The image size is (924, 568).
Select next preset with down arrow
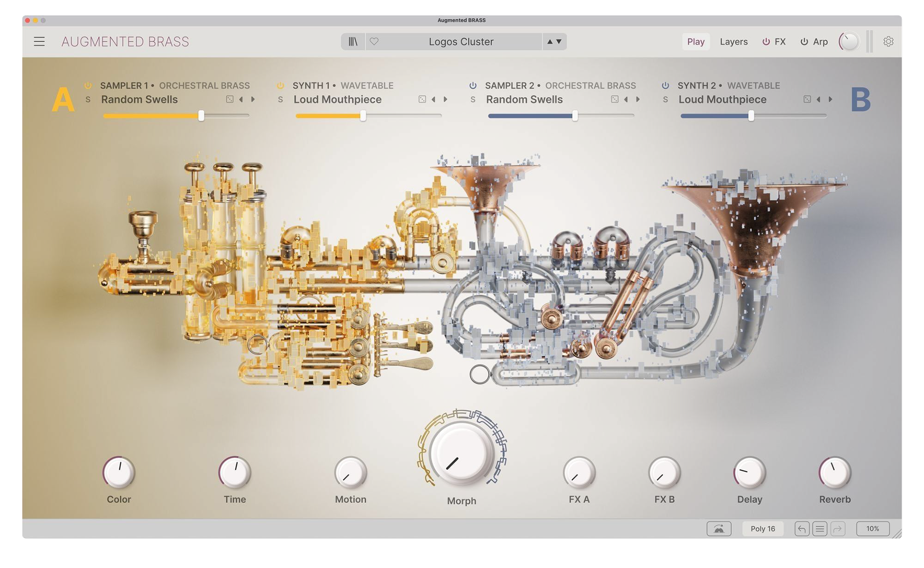pos(559,42)
